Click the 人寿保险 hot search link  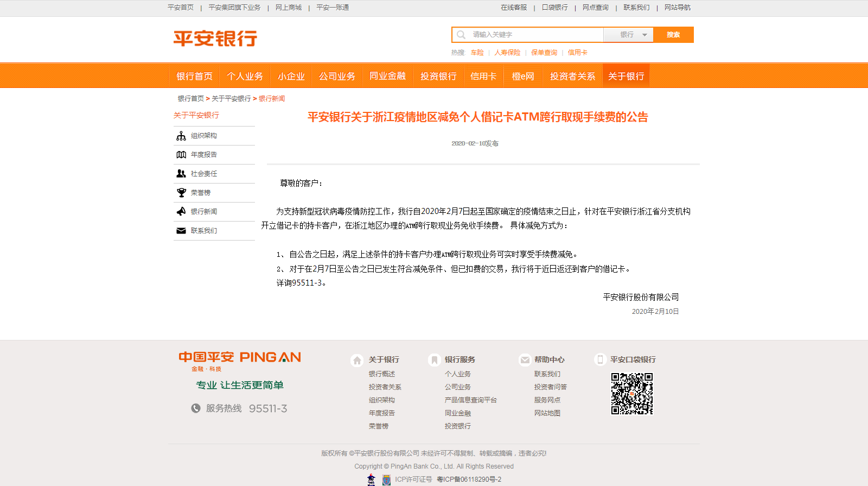[x=507, y=53]
